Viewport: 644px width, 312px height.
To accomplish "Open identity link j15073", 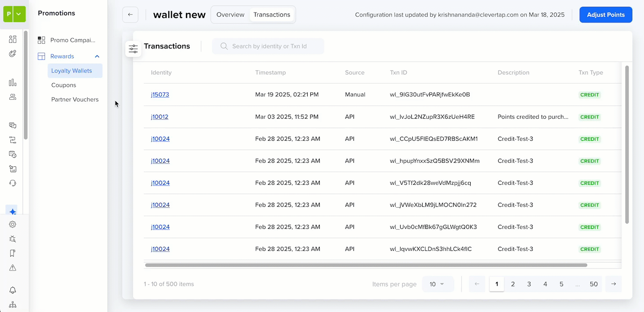I will 160,94.
